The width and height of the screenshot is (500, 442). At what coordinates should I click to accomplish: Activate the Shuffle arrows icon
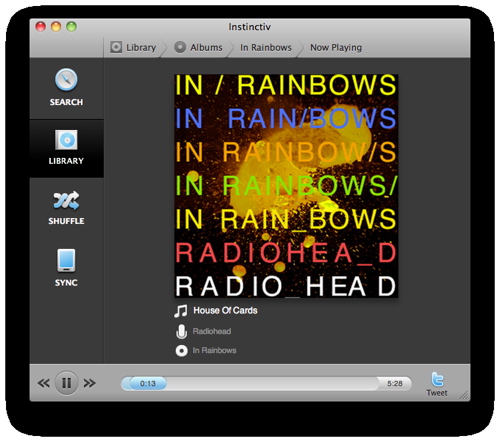coord(66,200)
